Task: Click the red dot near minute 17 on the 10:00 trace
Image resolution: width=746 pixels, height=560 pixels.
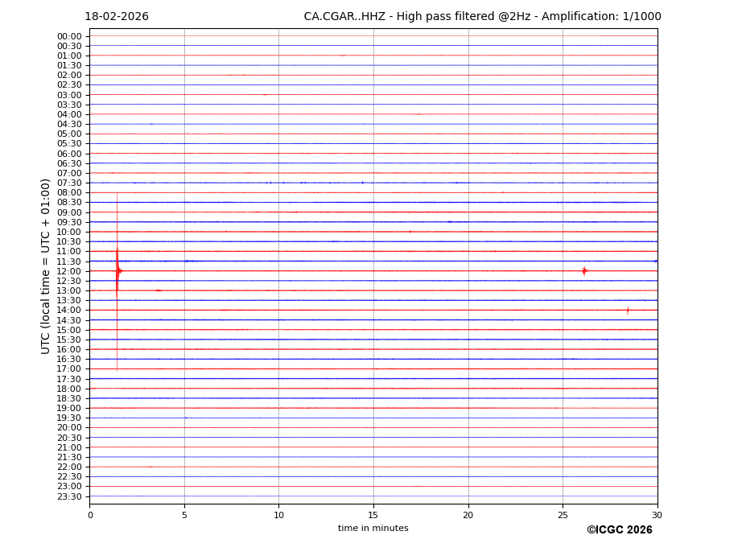Action: point(410,232)
